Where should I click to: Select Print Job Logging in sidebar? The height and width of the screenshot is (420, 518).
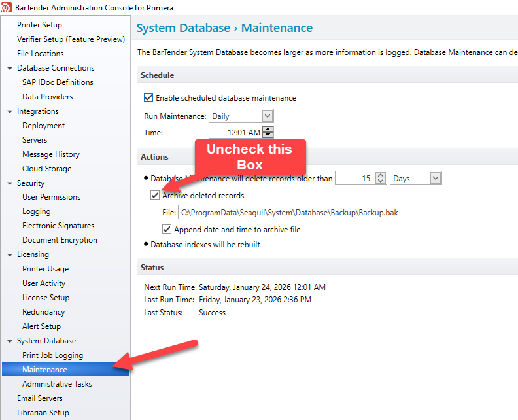pos(52,355)
